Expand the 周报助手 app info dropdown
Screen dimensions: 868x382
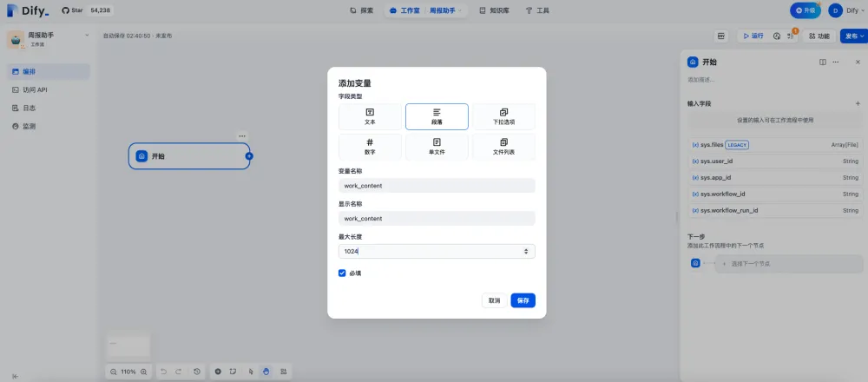tap(86, 36)
